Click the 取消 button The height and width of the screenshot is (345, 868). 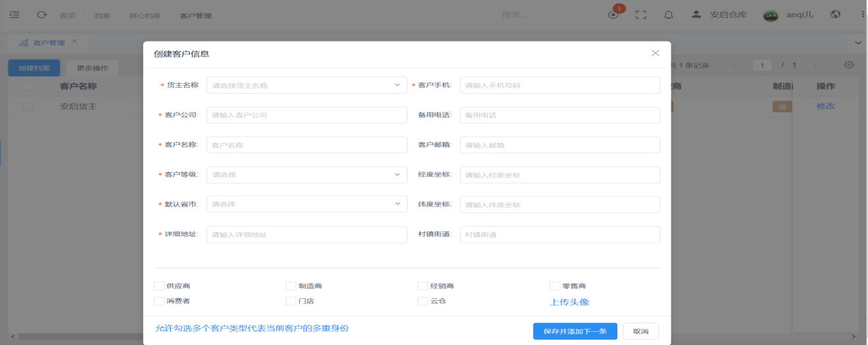tap(640, 331)
